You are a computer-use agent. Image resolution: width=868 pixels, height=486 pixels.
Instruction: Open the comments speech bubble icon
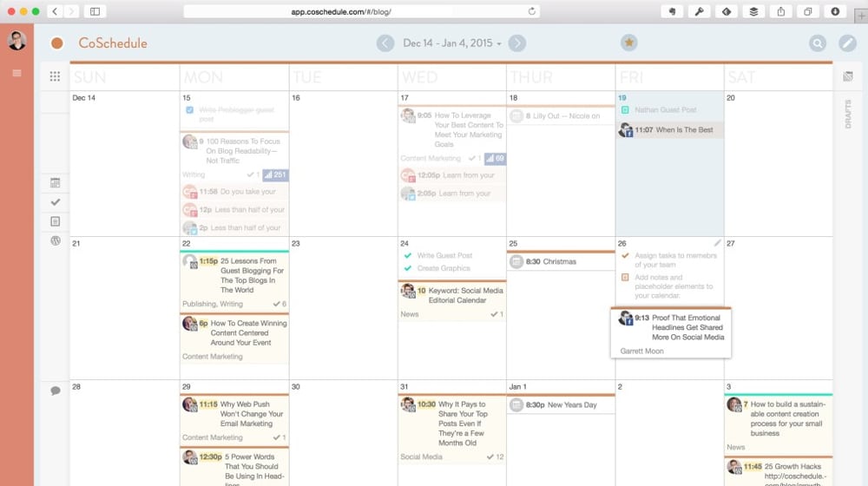pyautogui.click(x=56, y=391)
